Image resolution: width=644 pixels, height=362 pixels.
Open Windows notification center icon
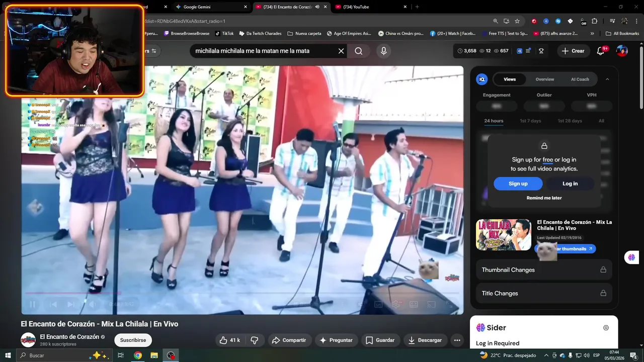point(633,355)
